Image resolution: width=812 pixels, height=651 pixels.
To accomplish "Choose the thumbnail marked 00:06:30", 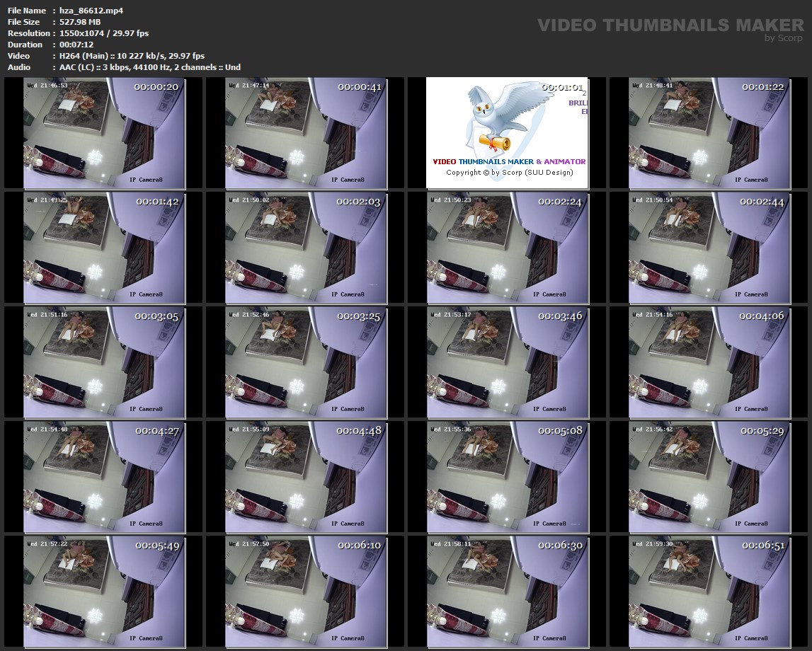I will click(508, 592).
